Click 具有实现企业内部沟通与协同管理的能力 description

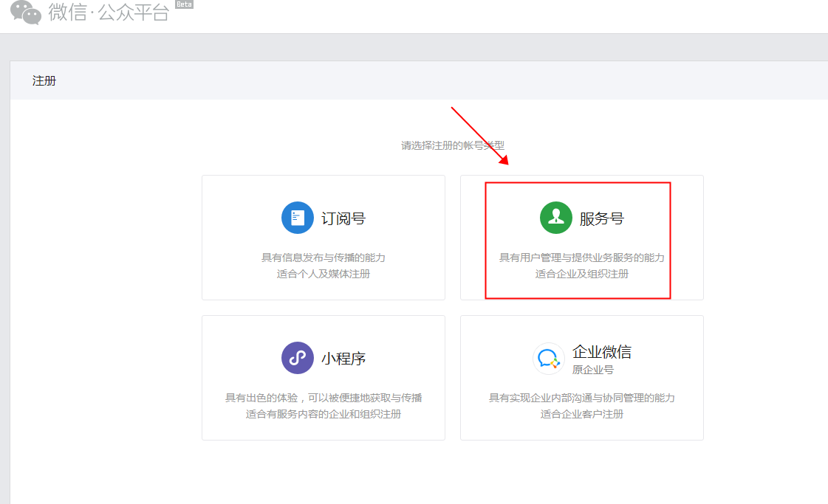pyautogui.click(x=582, y=398)
